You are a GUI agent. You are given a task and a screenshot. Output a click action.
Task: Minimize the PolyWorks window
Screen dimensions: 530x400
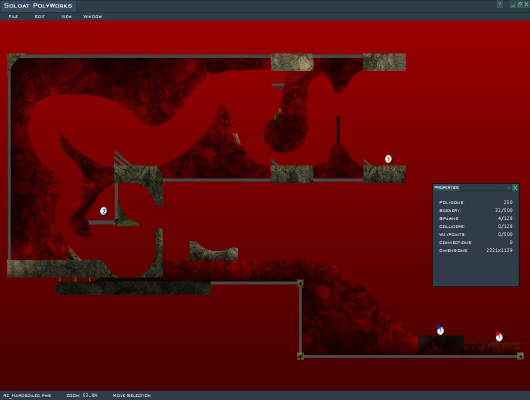pos(513,5)
